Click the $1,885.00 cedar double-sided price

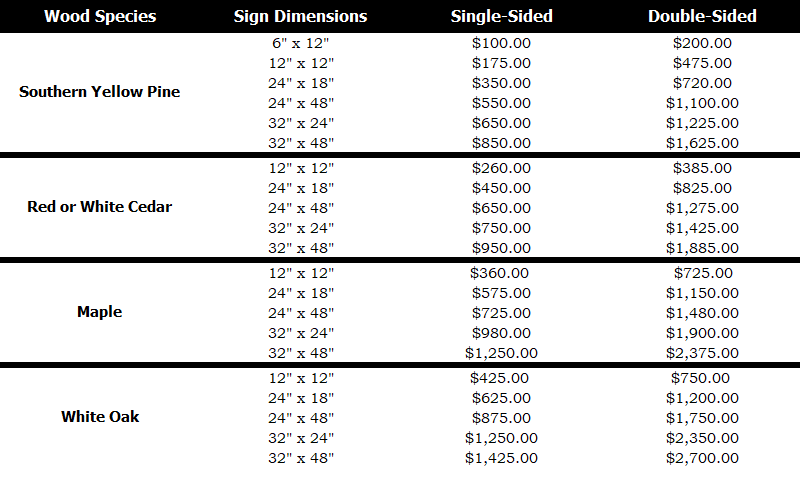pyautogui.click(x=702, y=248)
